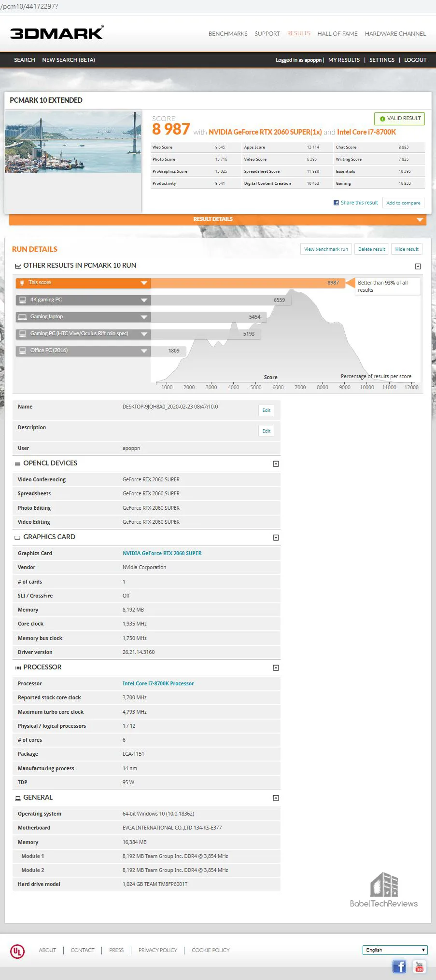Edit the result Name
The height and width of the screenshot is (980, 436).
(267, 410)
